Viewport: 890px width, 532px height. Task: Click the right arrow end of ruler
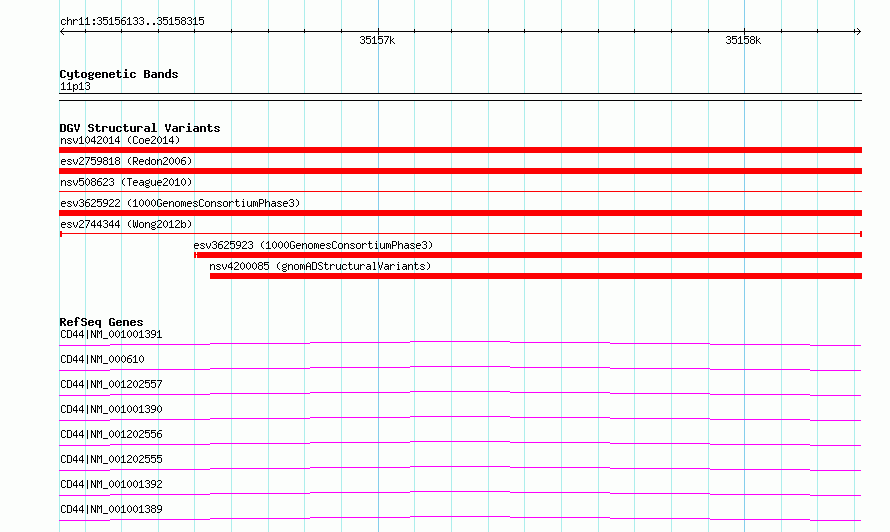858,32
